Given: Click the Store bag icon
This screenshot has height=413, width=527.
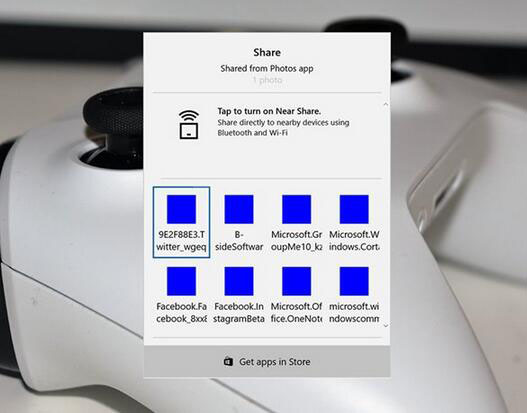Looking at the screenshot, I should pyautogui.click(x=229, y=362).
